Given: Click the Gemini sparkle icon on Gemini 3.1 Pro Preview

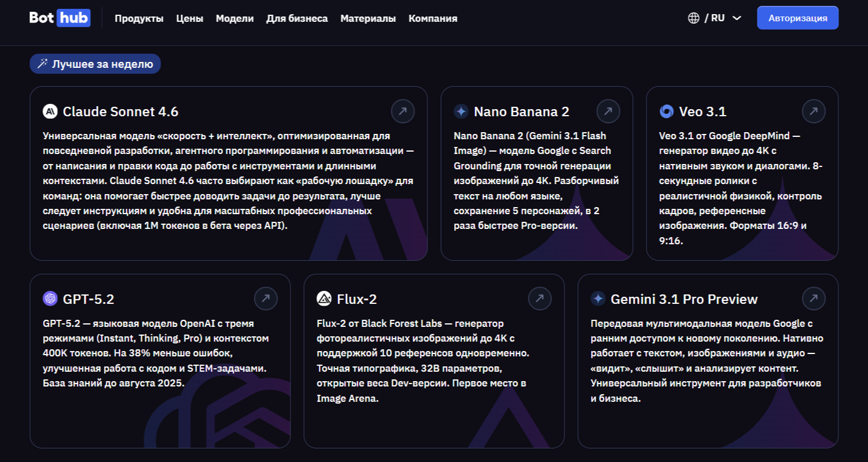Looking at the screenshot, I should pos(598,299).
